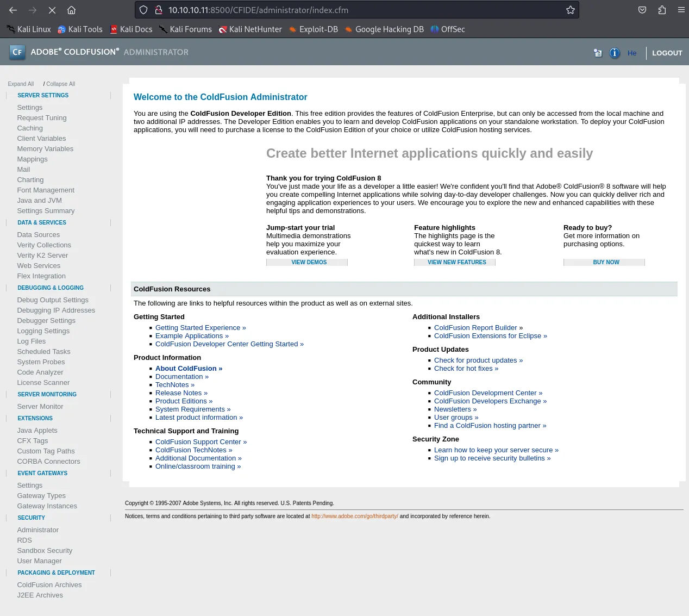This screenshot has width=689, height=616.
Task: Click the browser forward arrow
Action: (x=33, y=10)
